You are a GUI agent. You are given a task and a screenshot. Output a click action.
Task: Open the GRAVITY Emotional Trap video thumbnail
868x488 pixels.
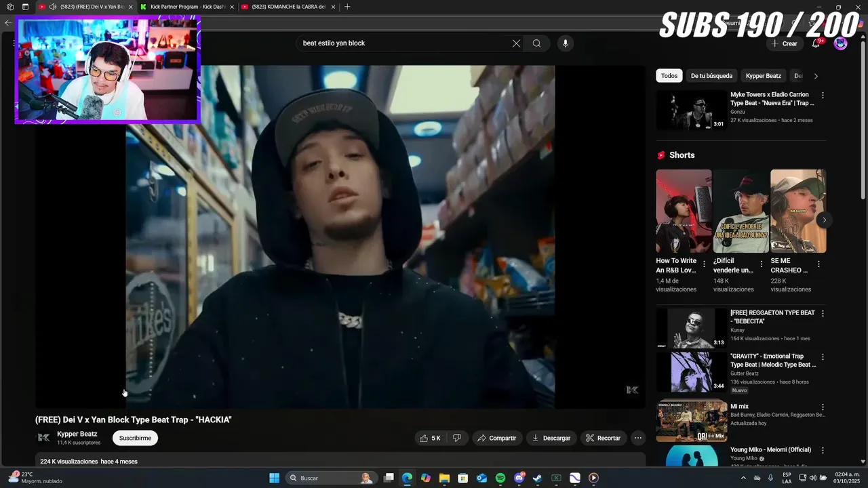point(692,371)
